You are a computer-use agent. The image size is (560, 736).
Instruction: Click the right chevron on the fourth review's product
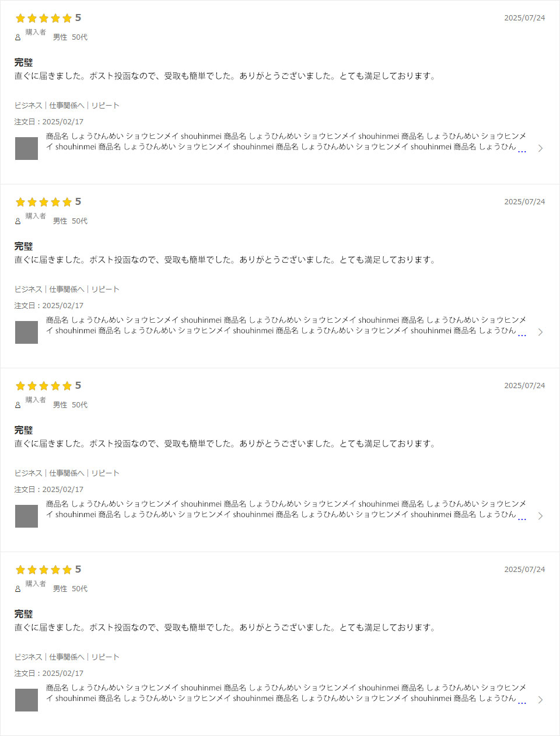point(541,700)
